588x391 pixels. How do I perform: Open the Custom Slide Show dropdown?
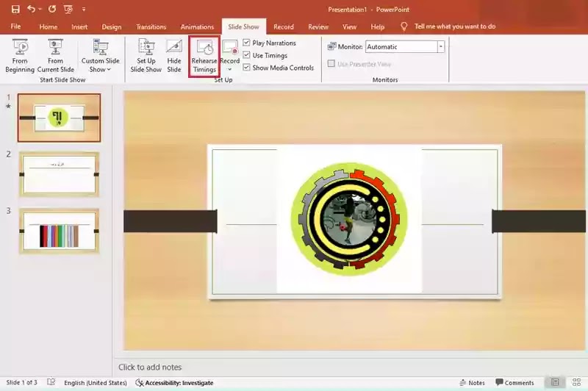(x=101, y=56)
